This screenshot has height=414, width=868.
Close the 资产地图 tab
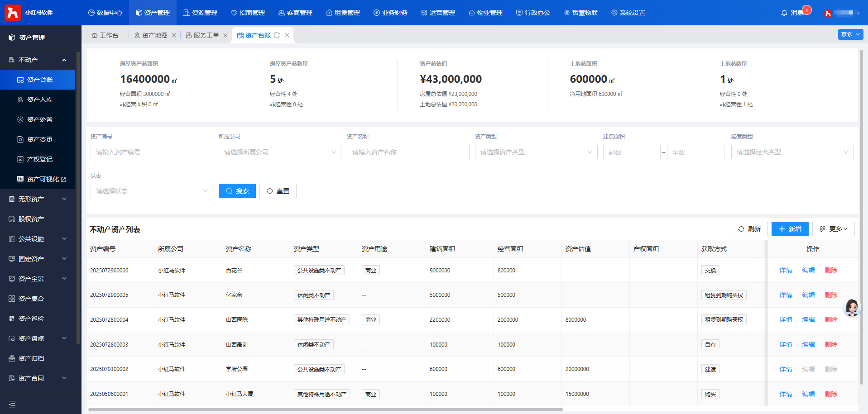click(174, 35)
